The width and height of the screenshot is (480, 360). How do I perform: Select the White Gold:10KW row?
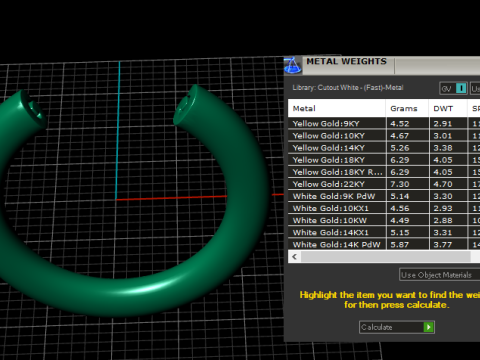(384, 220)
